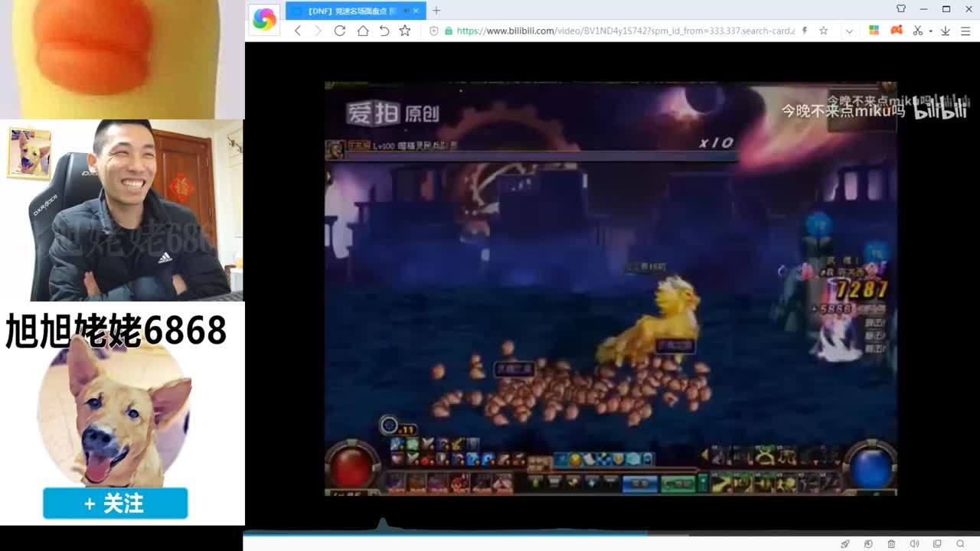Click the 爱拍原创 label on the video
This screenshot has height=551, width=980.
pyautogui.click(x=393, y=113)
